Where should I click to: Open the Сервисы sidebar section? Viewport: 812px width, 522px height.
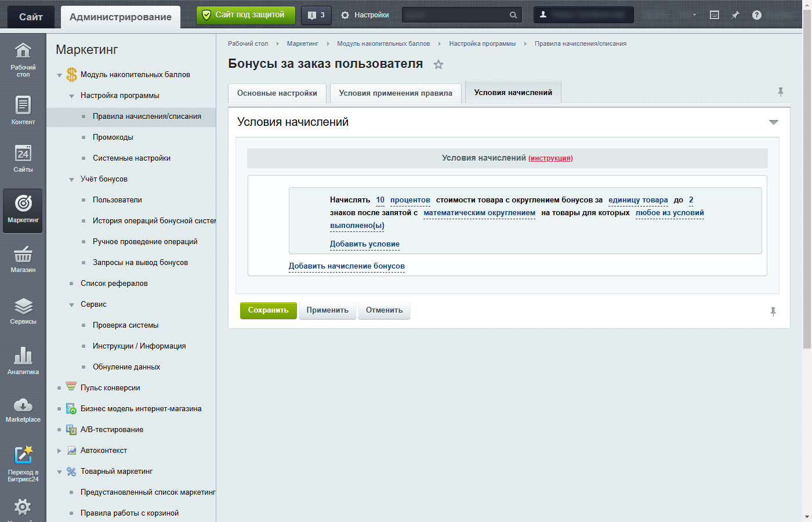pyautogui.click(x=23, y=311)
